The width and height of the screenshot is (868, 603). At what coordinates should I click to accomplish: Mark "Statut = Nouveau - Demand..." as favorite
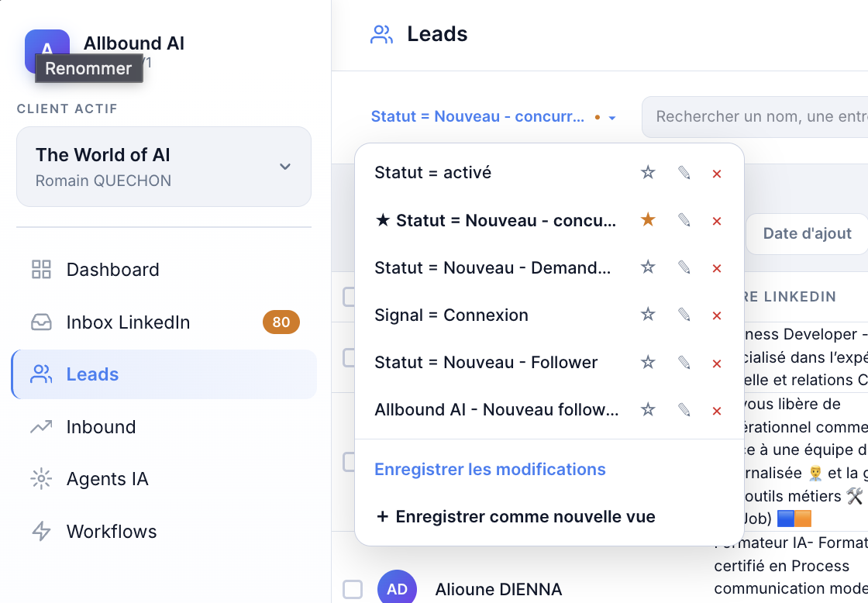(648, 267)
